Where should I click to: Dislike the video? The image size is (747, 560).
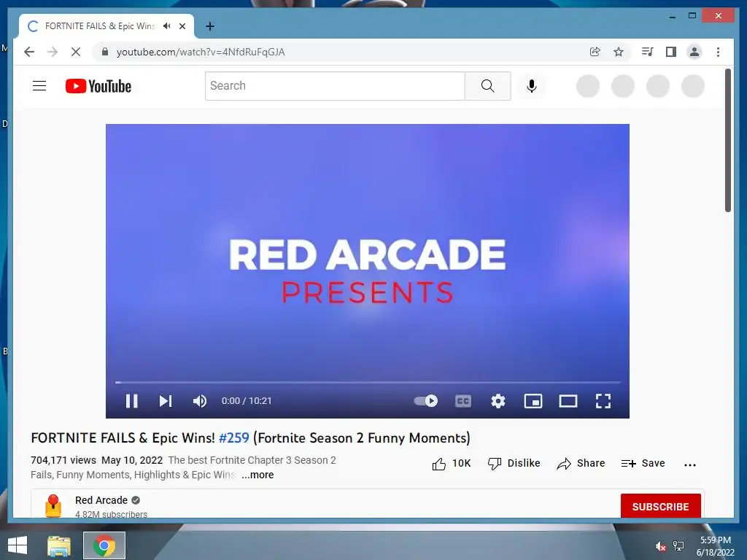tap(514, 463)
